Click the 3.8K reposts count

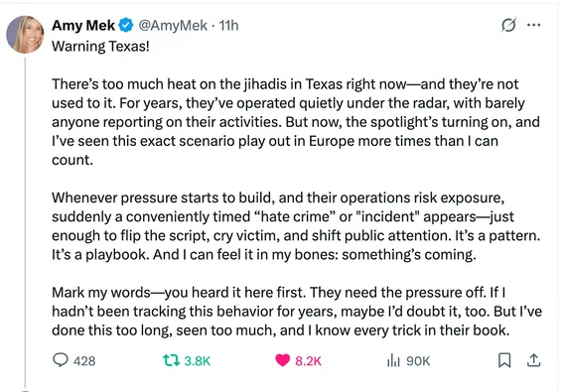point(198,360)
